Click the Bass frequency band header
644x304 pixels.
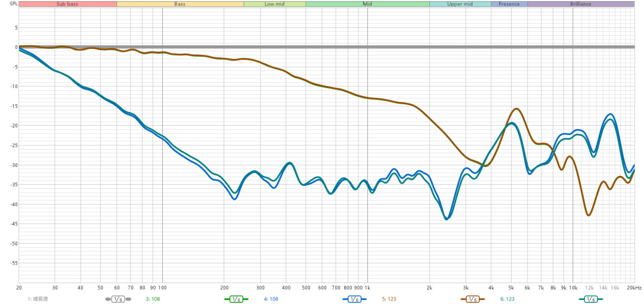coord(180,4)
